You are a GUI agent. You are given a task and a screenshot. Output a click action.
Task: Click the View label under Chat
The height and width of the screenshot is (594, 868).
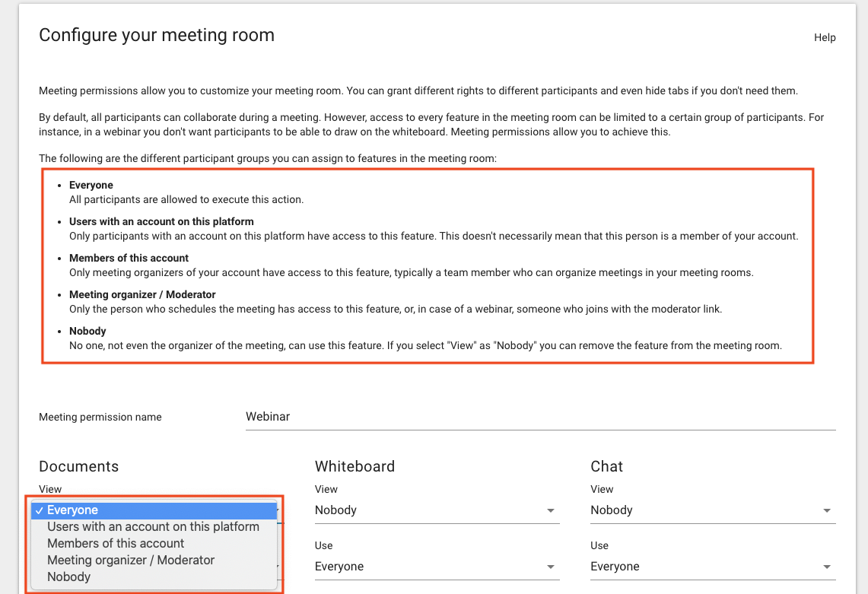point(602,489)
